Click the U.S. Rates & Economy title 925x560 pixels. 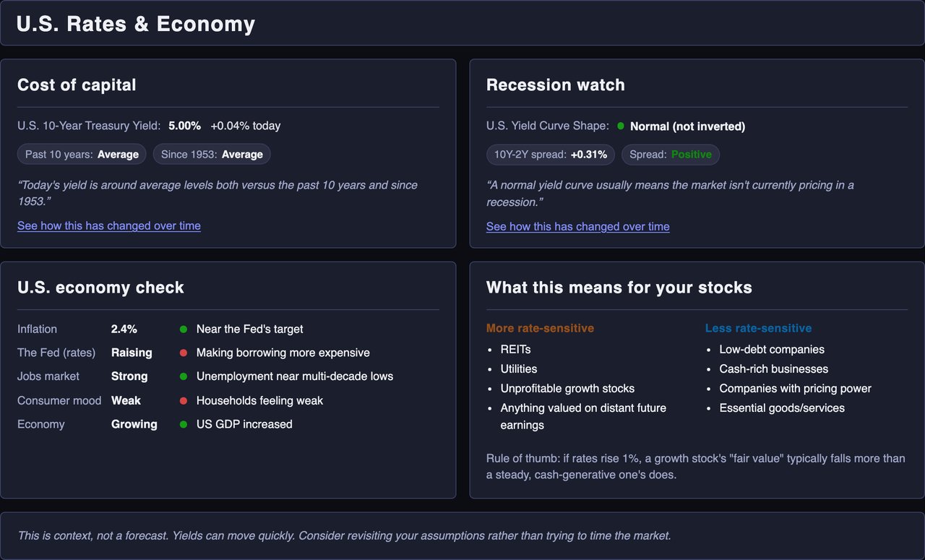click(x=136, y=24)
